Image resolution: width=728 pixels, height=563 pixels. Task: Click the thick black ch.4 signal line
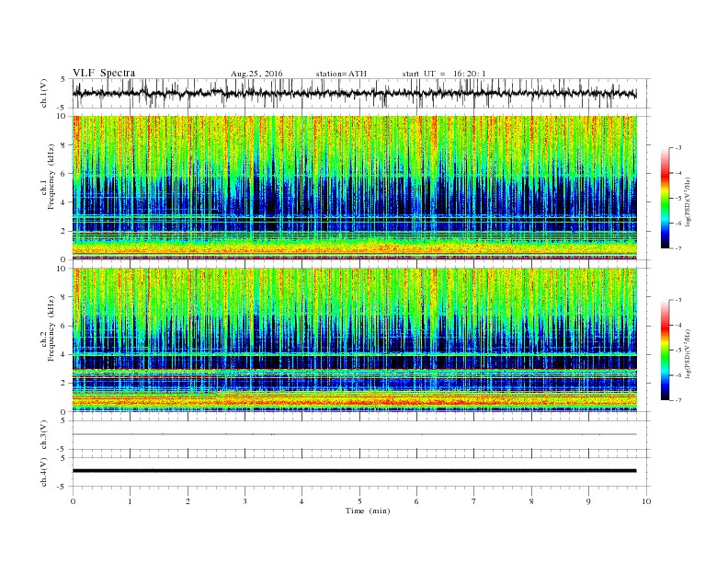coord(354,471)
